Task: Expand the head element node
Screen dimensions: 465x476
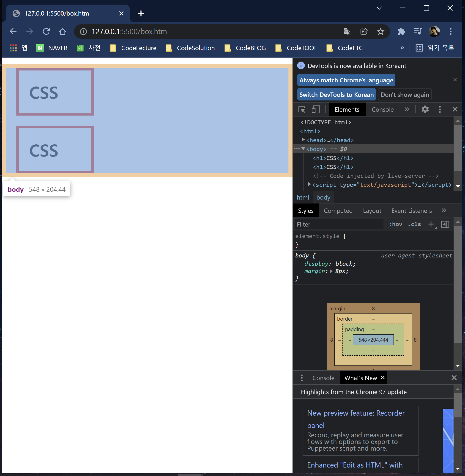Action: pos(303,140)
